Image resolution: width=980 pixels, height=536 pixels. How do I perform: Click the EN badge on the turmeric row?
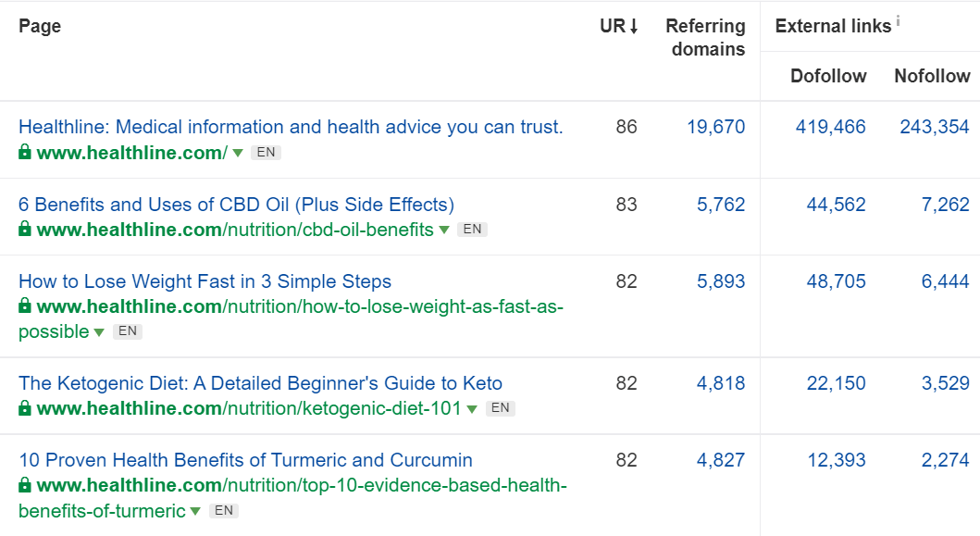pyautogui.click(x=224, y=510)
